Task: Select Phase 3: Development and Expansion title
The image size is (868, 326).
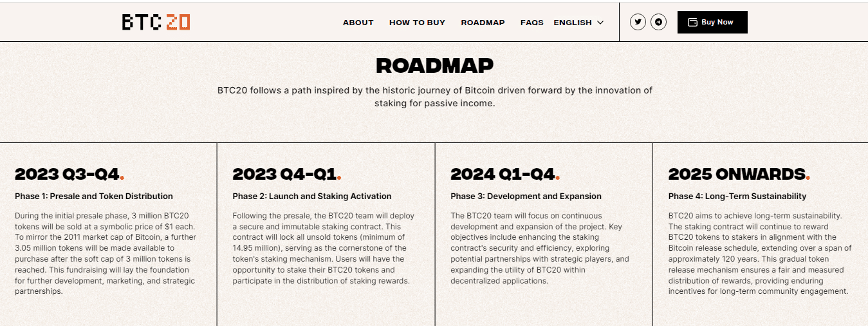Action: [x=526, y=196]
